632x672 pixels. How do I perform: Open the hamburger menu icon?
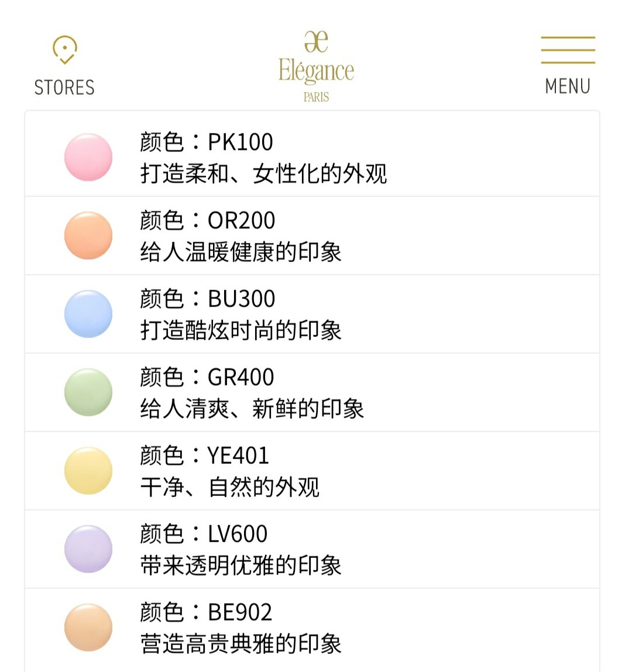pyautogui.click(x=568, y=50)
